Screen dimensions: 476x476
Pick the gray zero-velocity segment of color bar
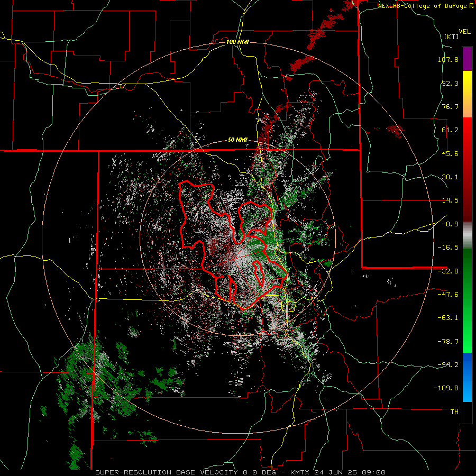tap(467, 235)
